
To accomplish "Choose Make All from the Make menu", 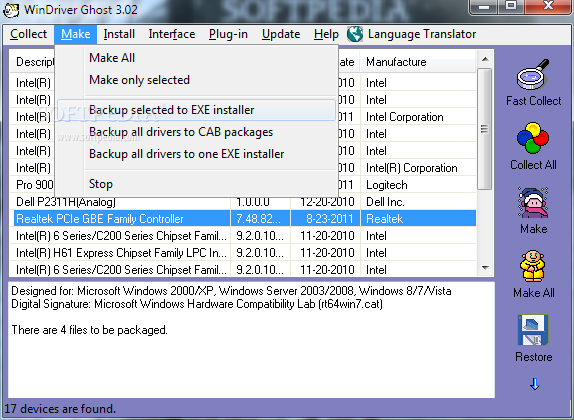I will click(x=196, y=58).
